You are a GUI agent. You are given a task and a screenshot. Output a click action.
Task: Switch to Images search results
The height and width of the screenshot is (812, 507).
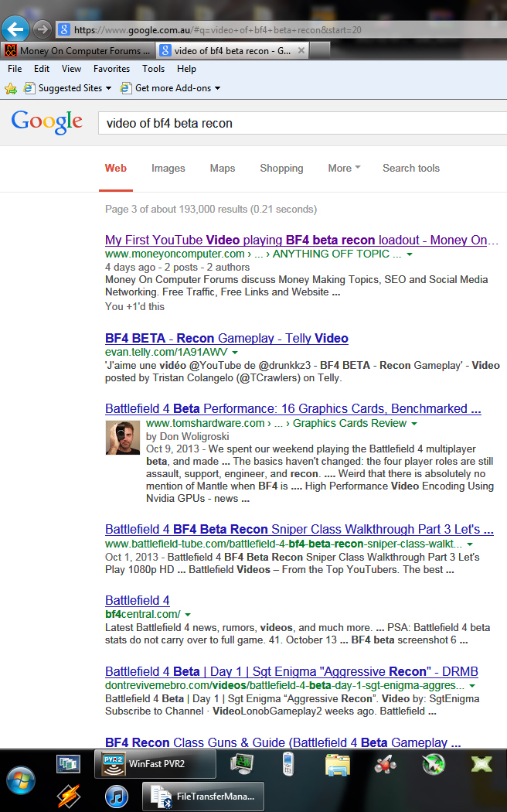click(168, 168)
